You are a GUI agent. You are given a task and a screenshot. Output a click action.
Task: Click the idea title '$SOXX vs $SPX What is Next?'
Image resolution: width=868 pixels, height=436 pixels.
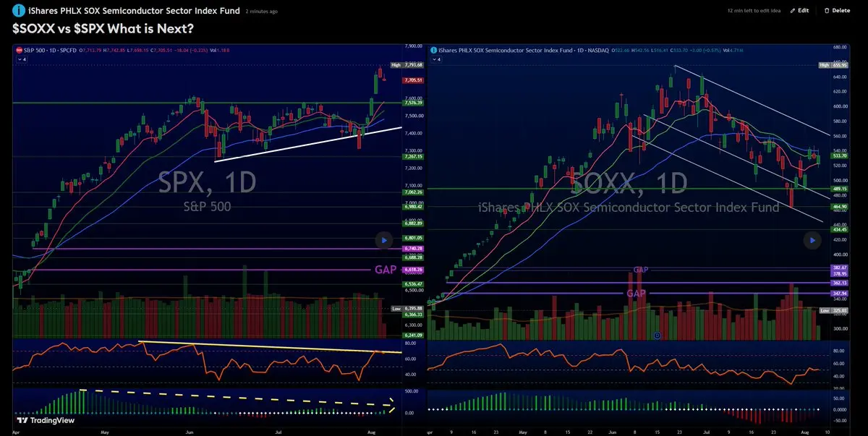pyautogui.click(x=103, y=28)
